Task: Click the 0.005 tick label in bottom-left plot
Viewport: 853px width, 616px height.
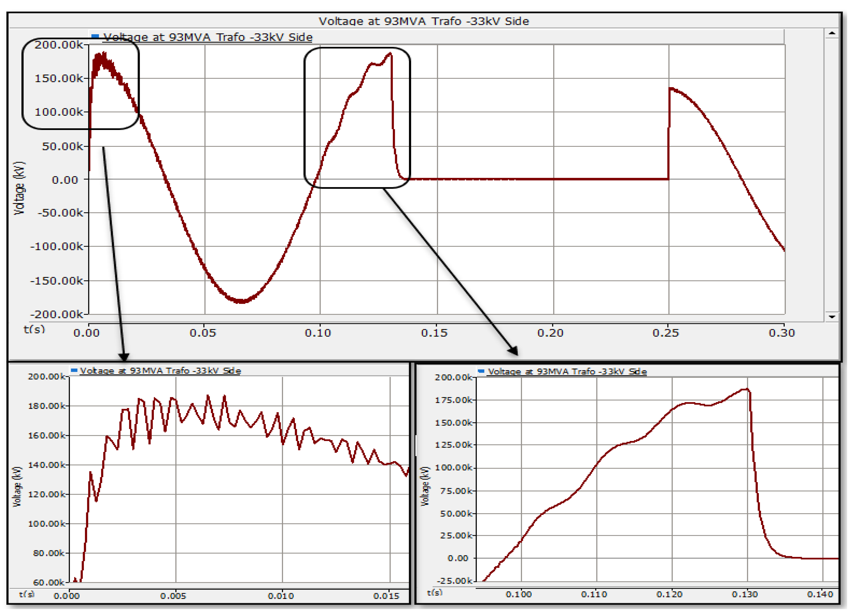Action: [173, 596]
